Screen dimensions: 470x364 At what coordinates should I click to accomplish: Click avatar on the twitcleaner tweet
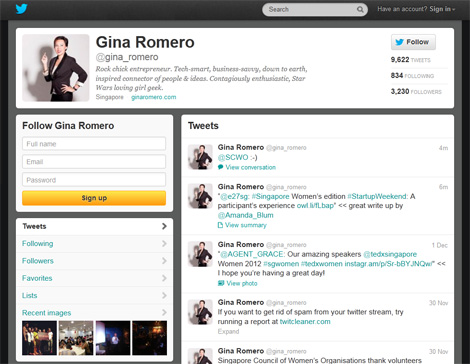200,312
